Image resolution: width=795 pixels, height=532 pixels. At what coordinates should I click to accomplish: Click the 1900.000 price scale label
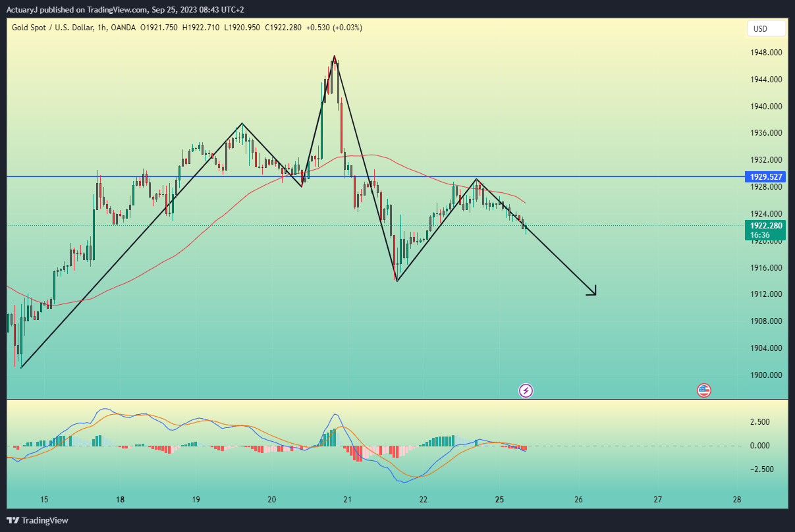coord(766,375)
